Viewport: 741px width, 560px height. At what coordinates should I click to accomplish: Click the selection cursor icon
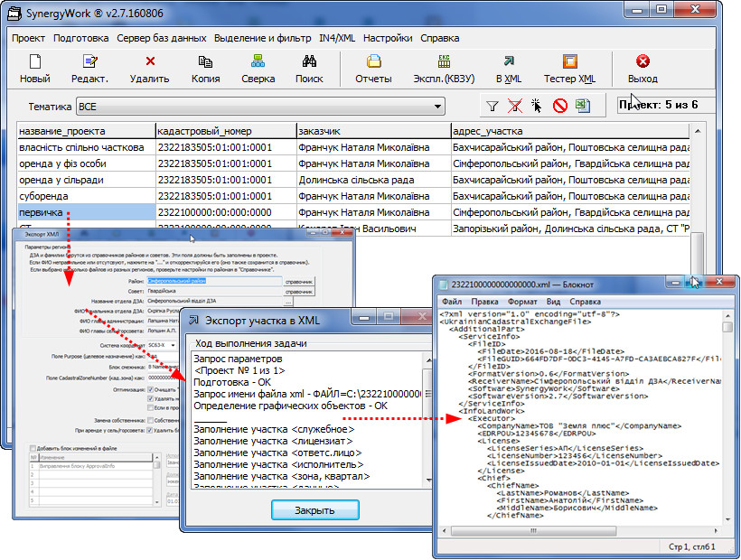[537, 107]
